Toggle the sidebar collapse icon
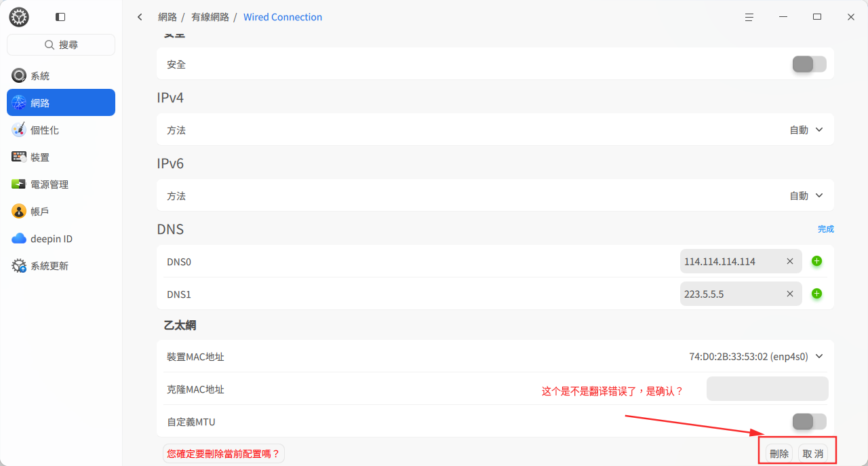Image resolution: width=868 pixels, height=466 pixels. tap(60, 17)
